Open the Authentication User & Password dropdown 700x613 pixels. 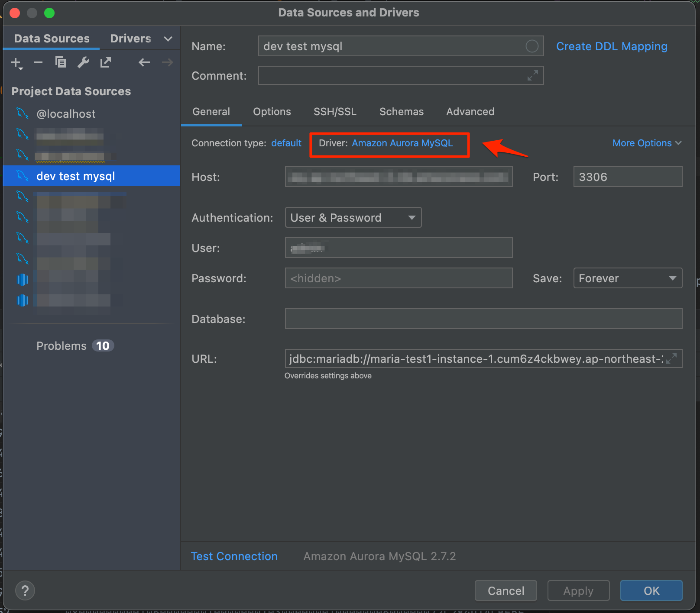tap(353, 217)
